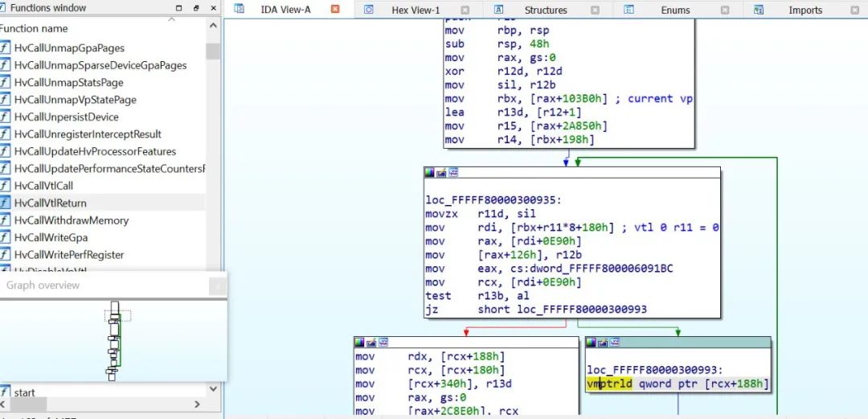This screenshot has height=419, width=868.
Task: Click the vmptrld instruction in graph
Action: click(611, 384)
